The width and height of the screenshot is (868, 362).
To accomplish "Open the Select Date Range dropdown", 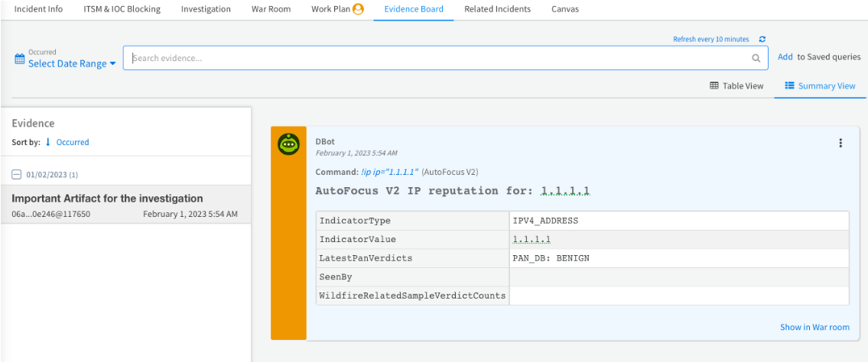I will (x=72, y=63).
